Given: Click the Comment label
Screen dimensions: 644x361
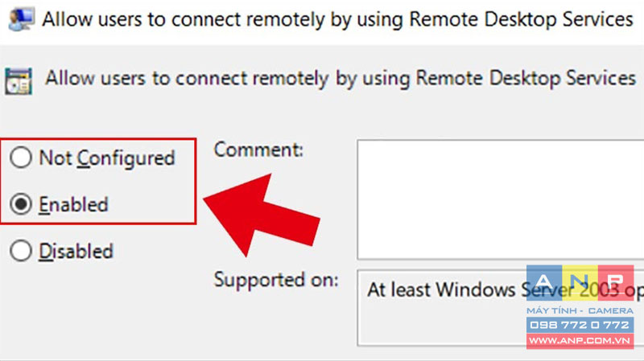Looking at the screenshot, I should (x=258, y=150).
